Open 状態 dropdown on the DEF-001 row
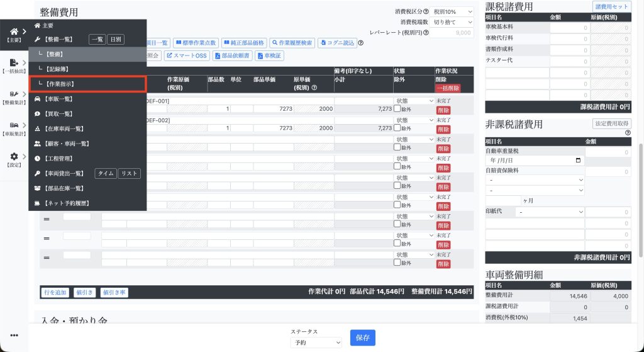The width and height of the screenshot is (644, 352). click(x=414, y=101)
